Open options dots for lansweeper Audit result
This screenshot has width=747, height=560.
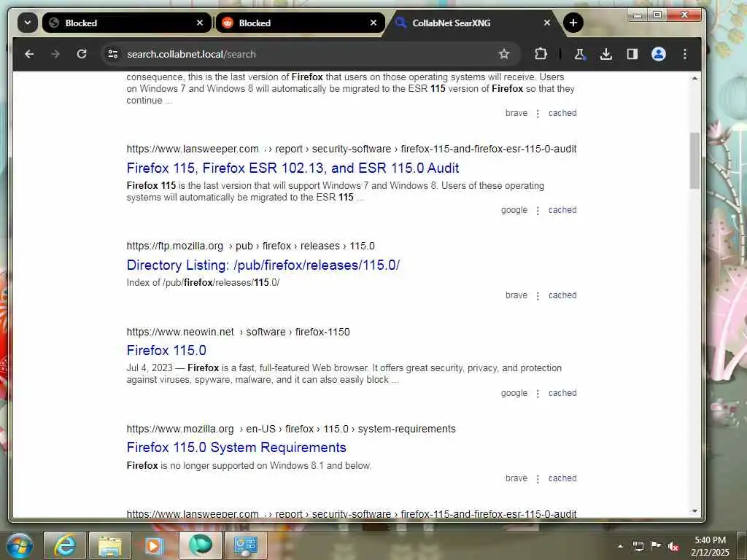(x=538, y=211)
